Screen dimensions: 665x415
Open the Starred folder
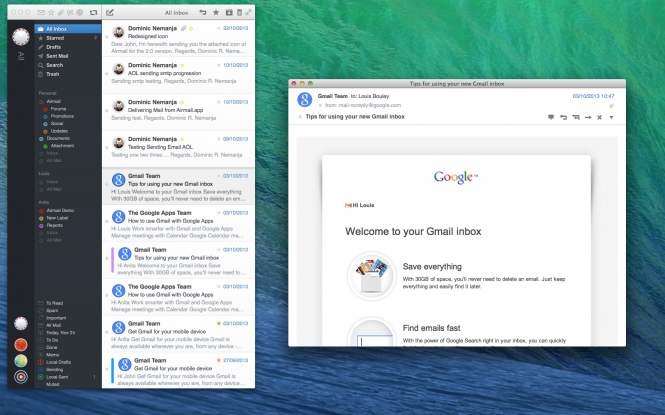tap(68, 38)
